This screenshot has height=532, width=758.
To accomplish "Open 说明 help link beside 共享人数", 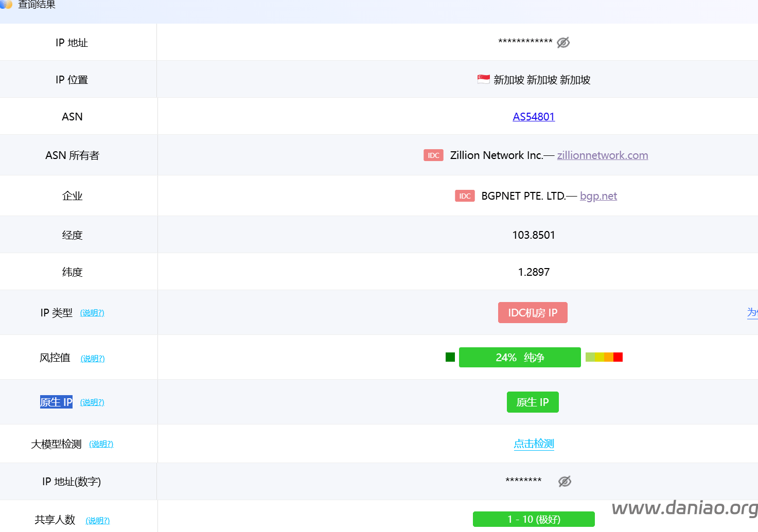I will click(x=98, y=521).
